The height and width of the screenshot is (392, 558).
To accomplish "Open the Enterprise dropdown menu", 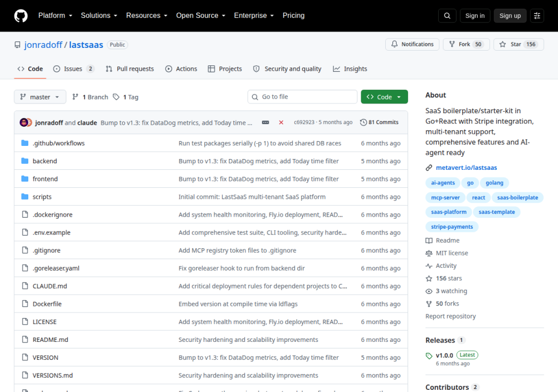I will point(254,16).
